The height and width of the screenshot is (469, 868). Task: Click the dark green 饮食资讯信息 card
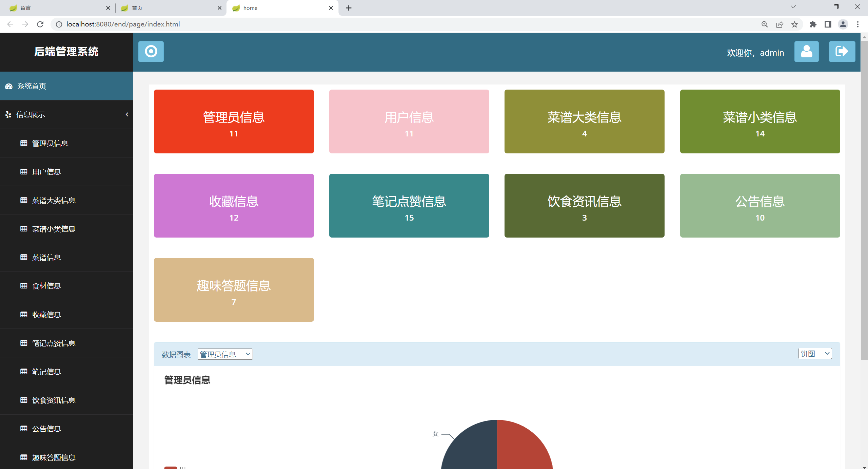click(585, 206)
